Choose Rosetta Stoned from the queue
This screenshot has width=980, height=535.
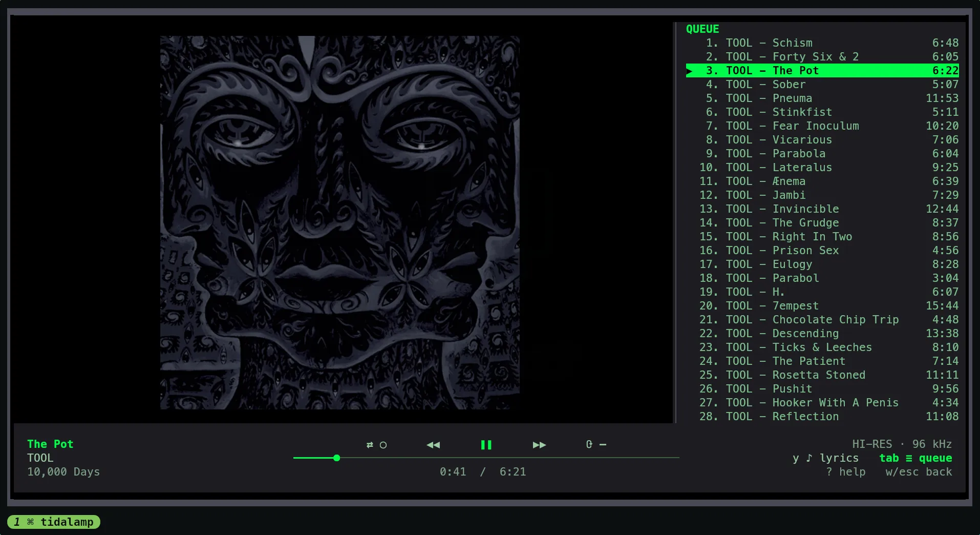(x=822, y=375)
